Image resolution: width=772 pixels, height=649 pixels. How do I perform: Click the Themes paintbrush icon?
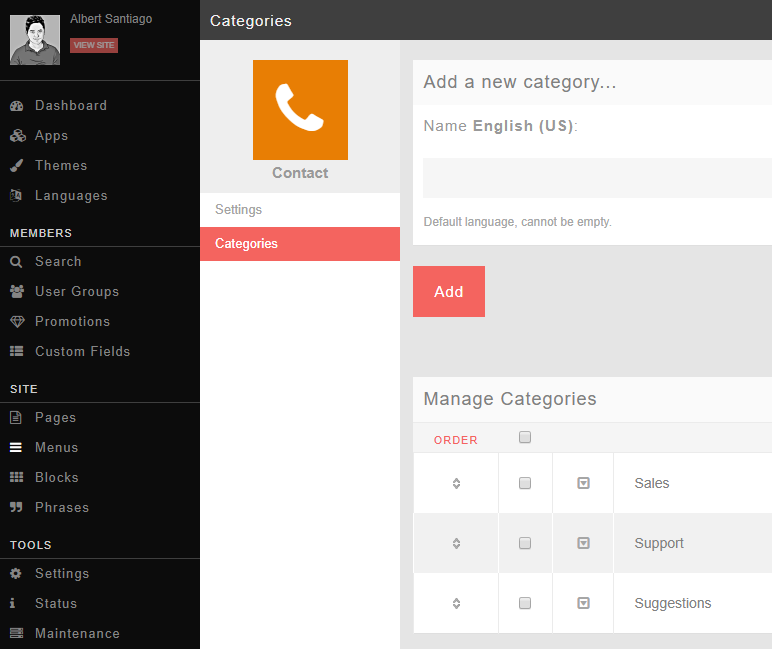point(16,166)
